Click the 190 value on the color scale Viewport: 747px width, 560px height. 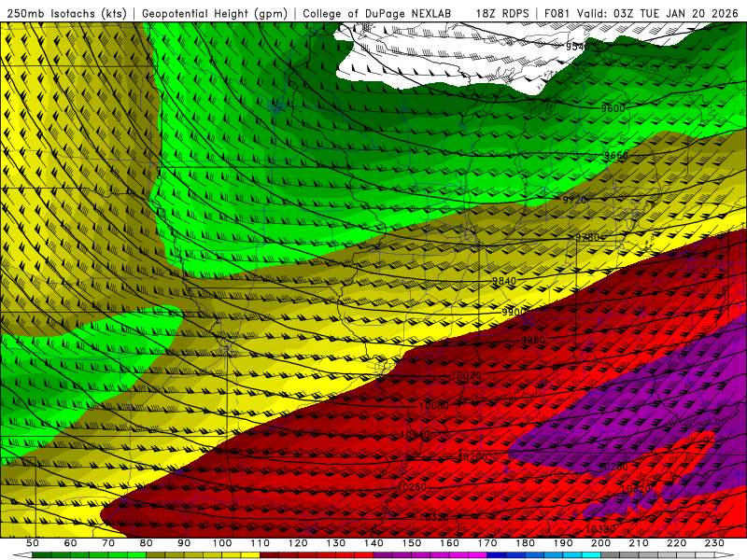click(x=563, y=543)
